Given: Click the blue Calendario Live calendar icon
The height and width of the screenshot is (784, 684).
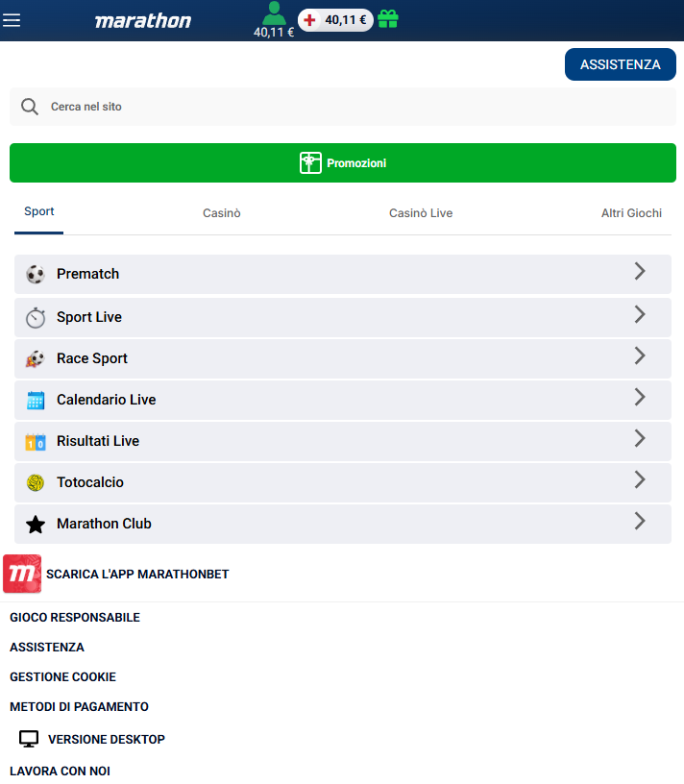Looking at the screenshot, I should [x=36, y=400].
